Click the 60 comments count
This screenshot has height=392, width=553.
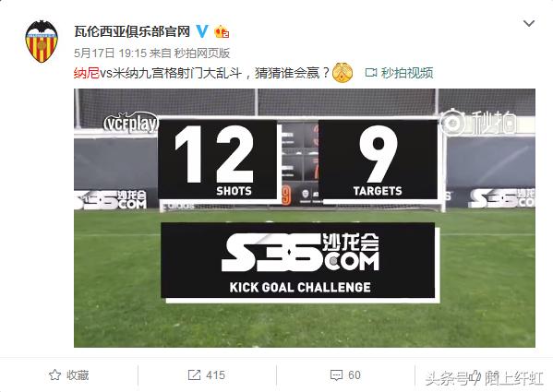pyautogui.click(x=355, y=375)
